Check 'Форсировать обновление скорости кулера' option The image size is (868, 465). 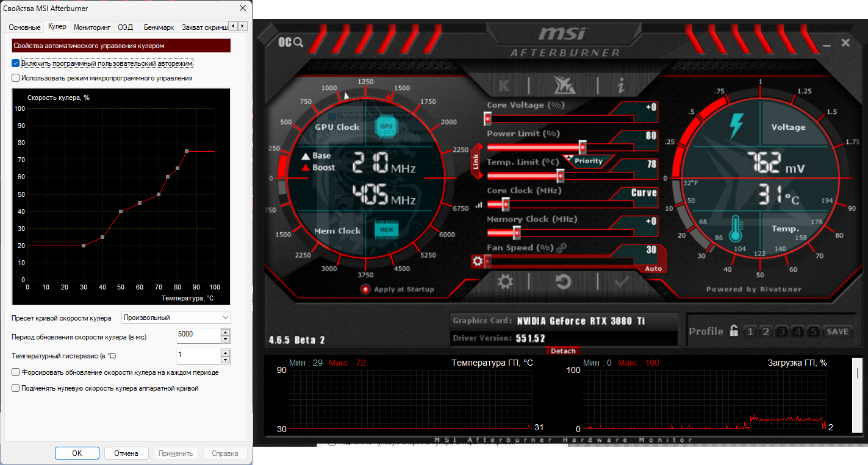point(16,372)
